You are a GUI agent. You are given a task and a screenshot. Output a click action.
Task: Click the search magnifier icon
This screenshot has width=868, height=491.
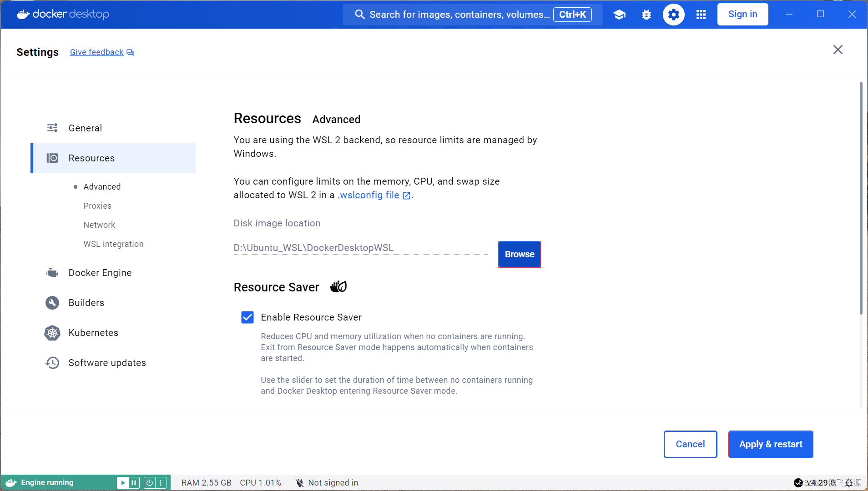pos(359,15)
